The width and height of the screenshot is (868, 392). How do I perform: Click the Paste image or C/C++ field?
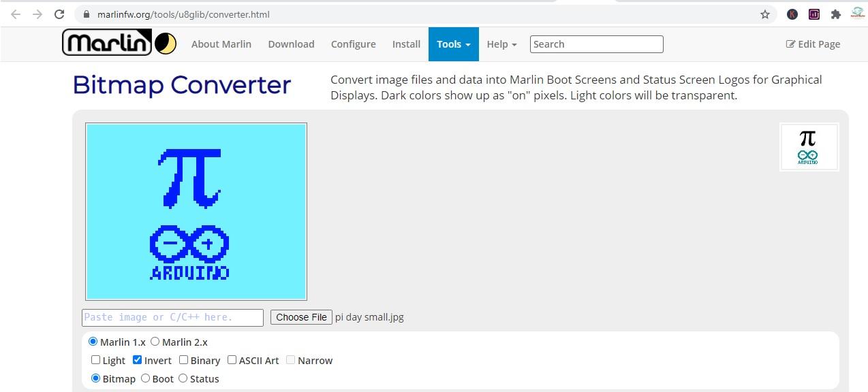[172, 318]
